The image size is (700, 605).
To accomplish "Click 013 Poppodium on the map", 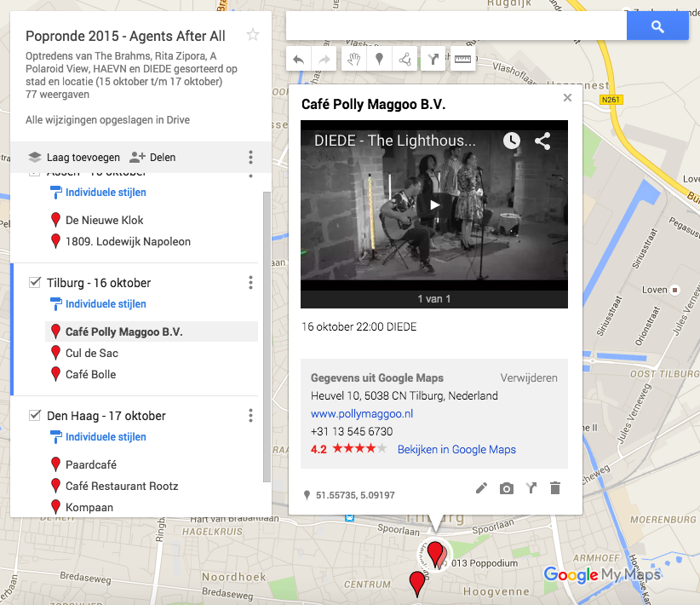I will point(485,563).
